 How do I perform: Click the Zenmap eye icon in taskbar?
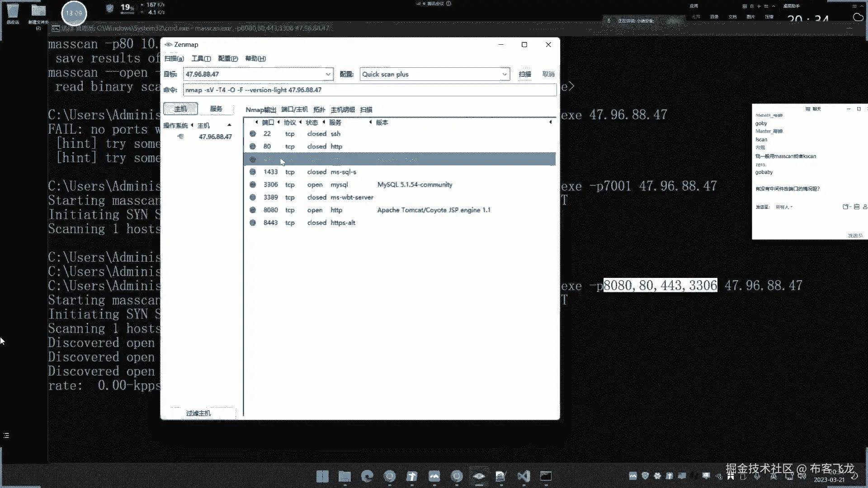(479, 476)
